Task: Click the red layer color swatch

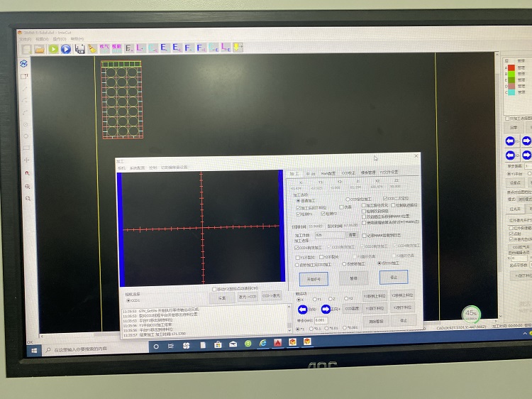Action: pos(510,67)
